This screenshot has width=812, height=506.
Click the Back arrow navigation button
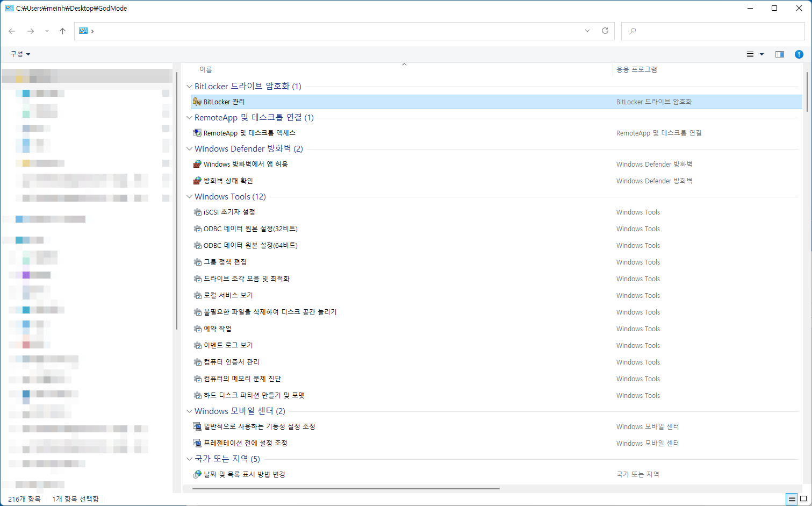pyautogui.click(x=12, y=31)
